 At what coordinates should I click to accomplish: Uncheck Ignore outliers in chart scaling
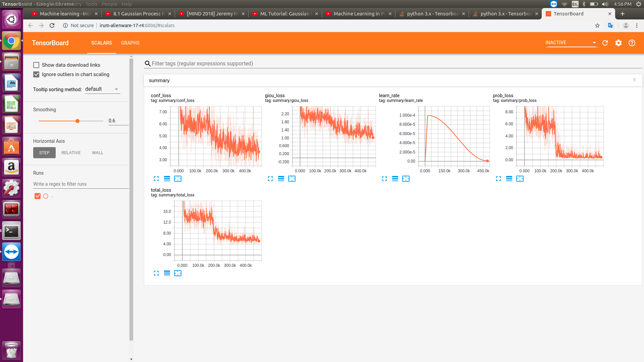36,74
